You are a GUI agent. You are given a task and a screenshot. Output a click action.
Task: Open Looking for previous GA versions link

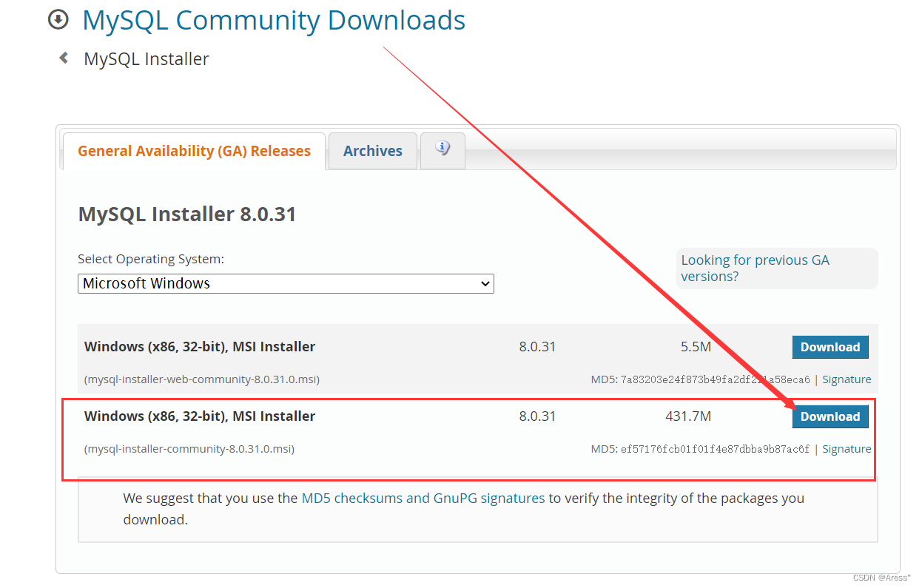(x=755, y=268)
